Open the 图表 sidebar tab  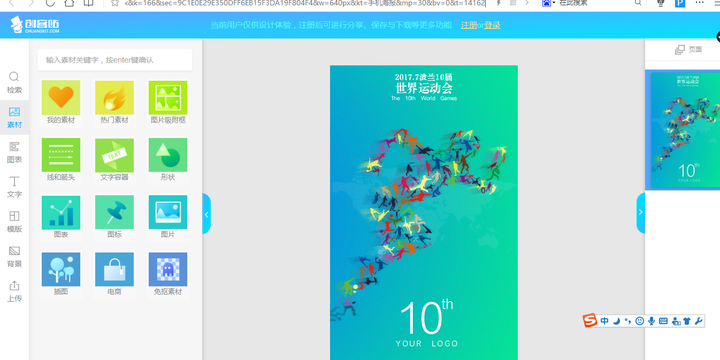(x=14, y=152)
